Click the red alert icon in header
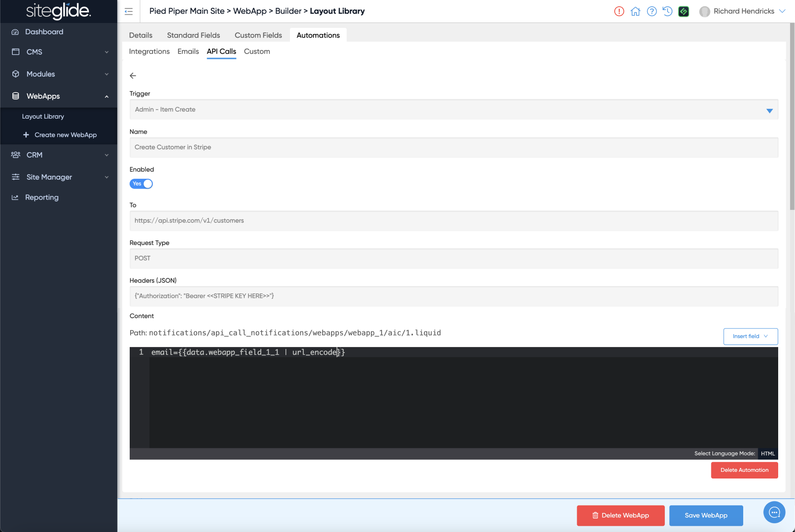 click(x=619, y=12)
